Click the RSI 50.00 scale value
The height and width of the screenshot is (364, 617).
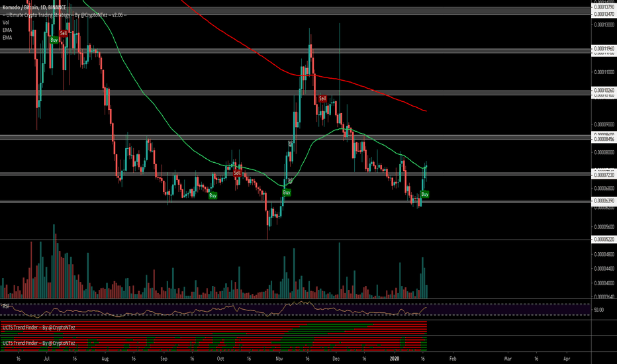tap(598, 310)
